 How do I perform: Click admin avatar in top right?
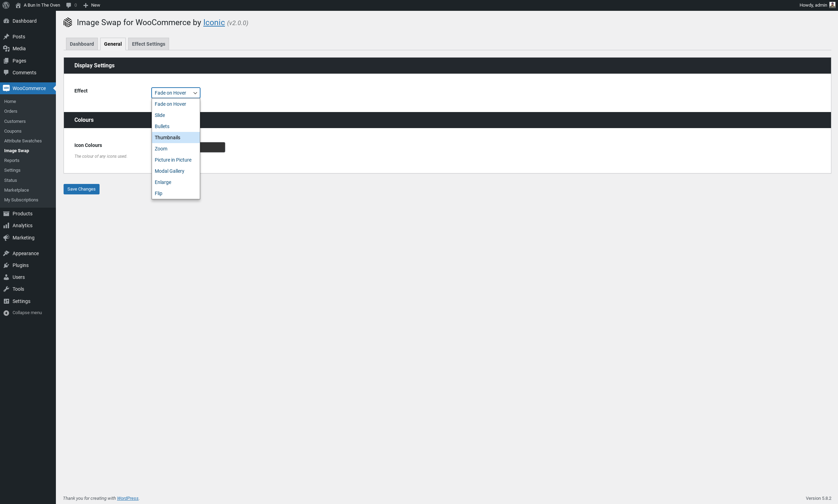pos(832,5)
